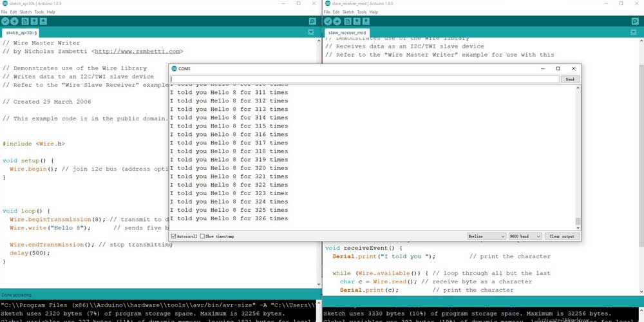This screenshot has width=644, height=322.
Task: Click Save sketch icon in slave_receiver_mod window
Action: [x=366, y=21]
